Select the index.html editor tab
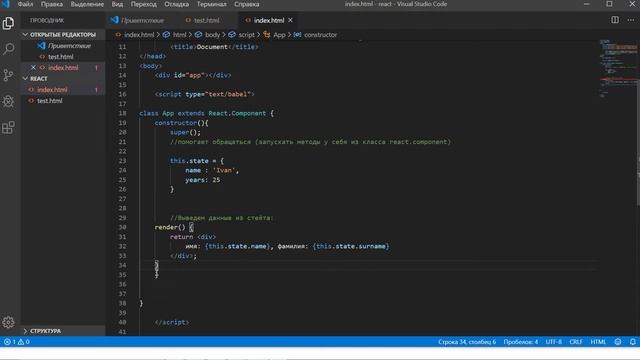 [268, 20]
